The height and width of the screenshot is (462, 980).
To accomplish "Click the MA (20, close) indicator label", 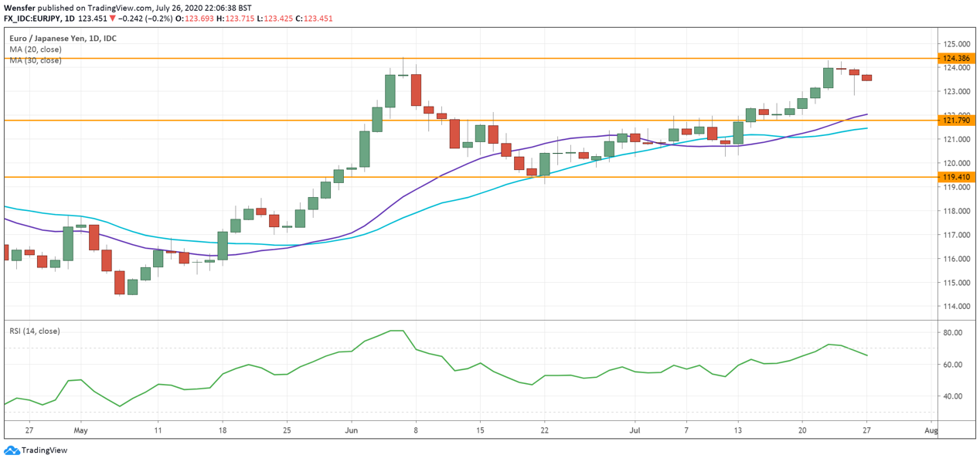I will click(x=36, y=49).
